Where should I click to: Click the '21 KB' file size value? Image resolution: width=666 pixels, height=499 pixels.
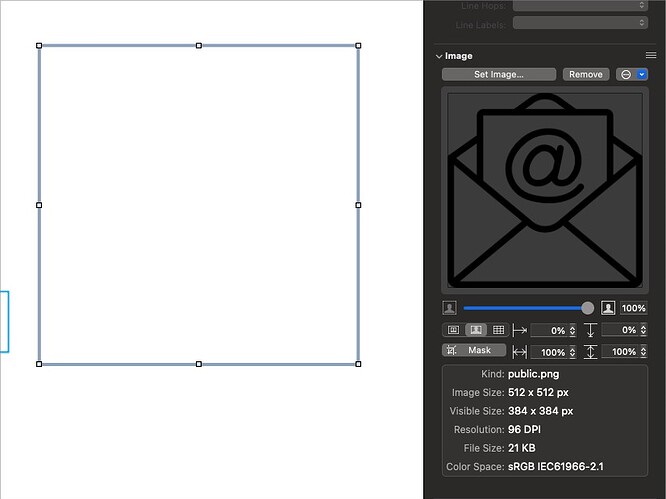pyautogui.click(x=522, y=448)
